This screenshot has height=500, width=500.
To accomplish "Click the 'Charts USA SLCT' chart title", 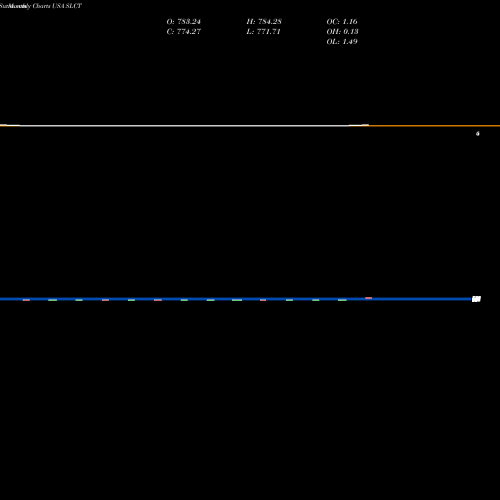I will [57, 6].
